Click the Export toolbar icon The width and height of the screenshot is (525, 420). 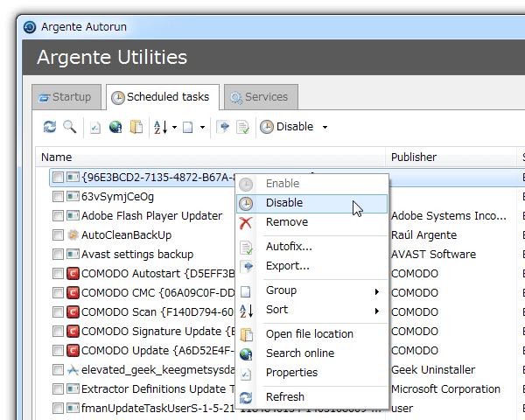point(223,127)
